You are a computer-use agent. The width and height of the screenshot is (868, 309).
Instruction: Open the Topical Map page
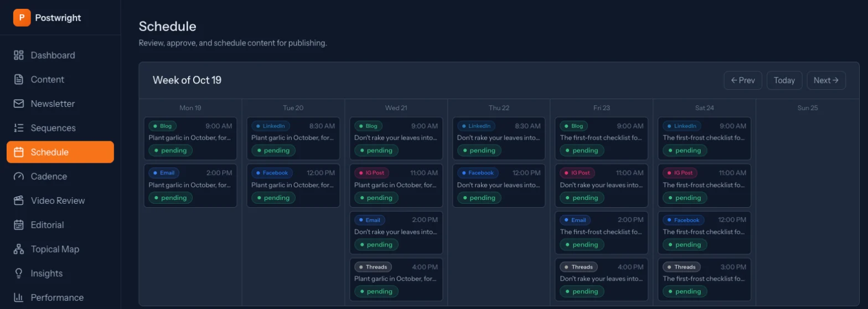tap(60, 249)
